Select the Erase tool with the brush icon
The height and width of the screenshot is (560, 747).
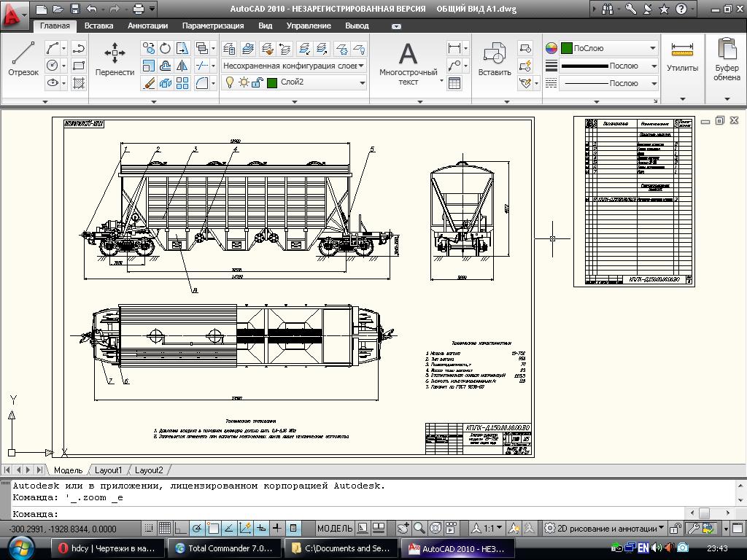[x=148, y=83]
